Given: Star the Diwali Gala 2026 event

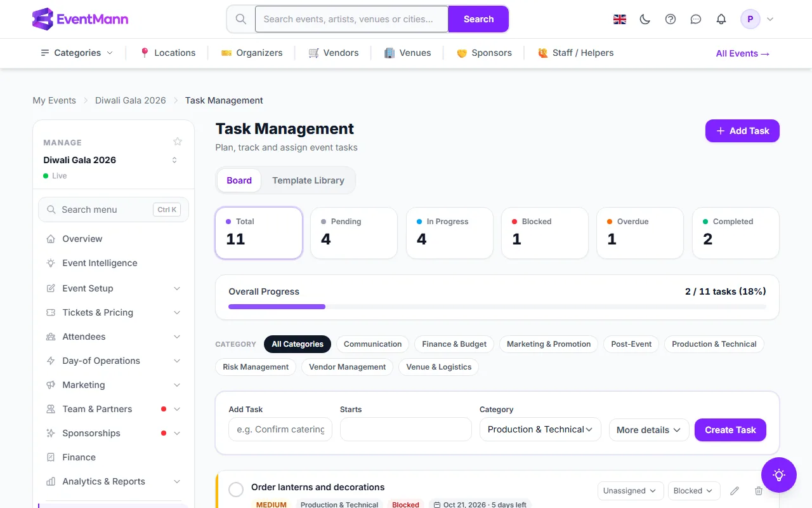Looking at the screenshot, I should pyautogui.click(x=178, y=142).
